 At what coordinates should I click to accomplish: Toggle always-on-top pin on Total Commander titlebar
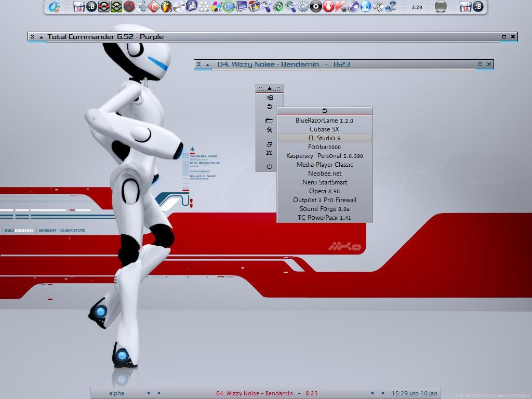(x=32, y=37)
